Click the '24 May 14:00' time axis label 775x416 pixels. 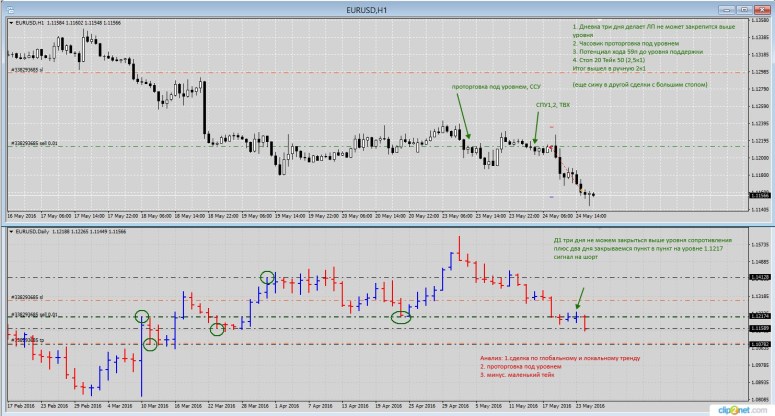tap(591, 216)
